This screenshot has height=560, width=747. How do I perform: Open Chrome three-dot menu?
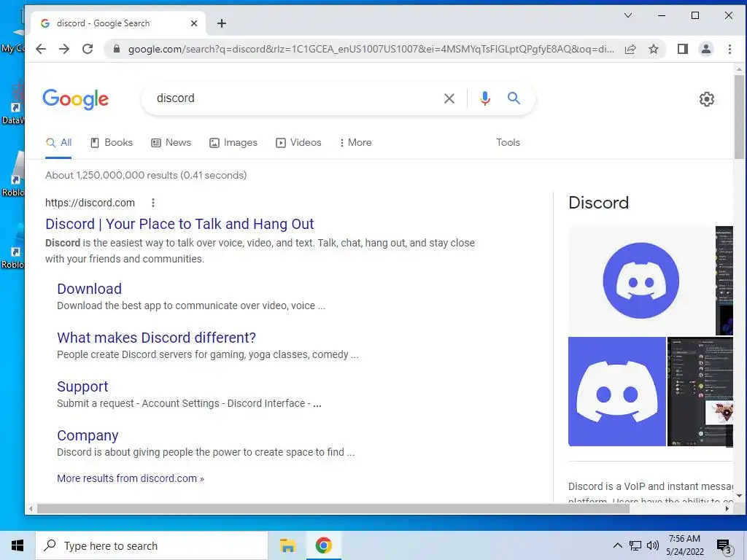(729, 49)
